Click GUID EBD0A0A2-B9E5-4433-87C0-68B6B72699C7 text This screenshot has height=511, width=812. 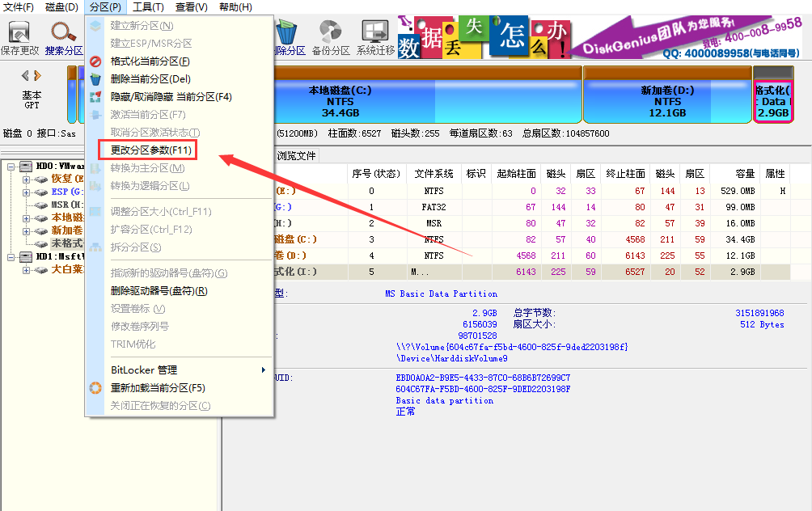point(483,378)
